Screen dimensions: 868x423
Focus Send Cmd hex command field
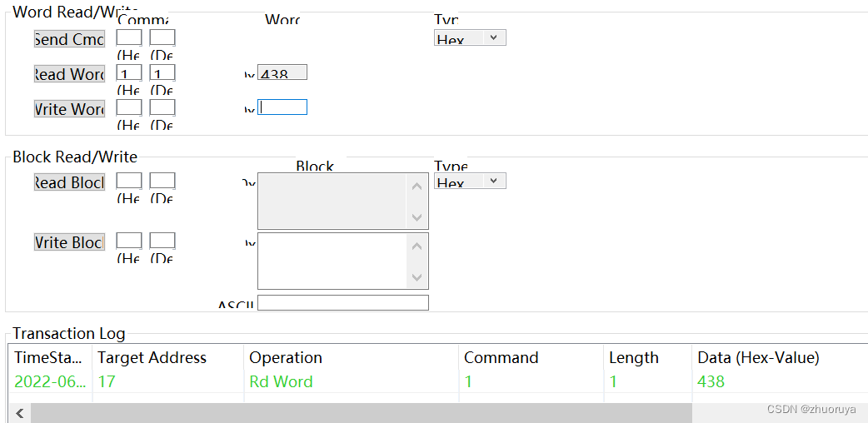click(129, 37)
